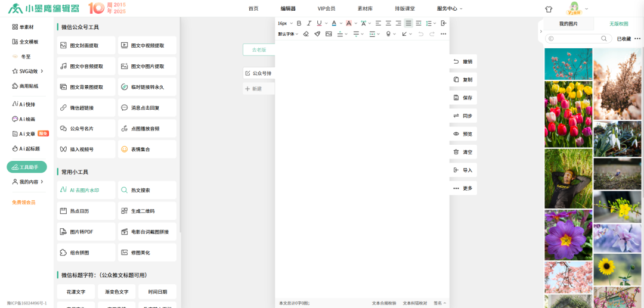Align text right in the editor
Screen dimensions: 644x308
click(x=398, y=23)
